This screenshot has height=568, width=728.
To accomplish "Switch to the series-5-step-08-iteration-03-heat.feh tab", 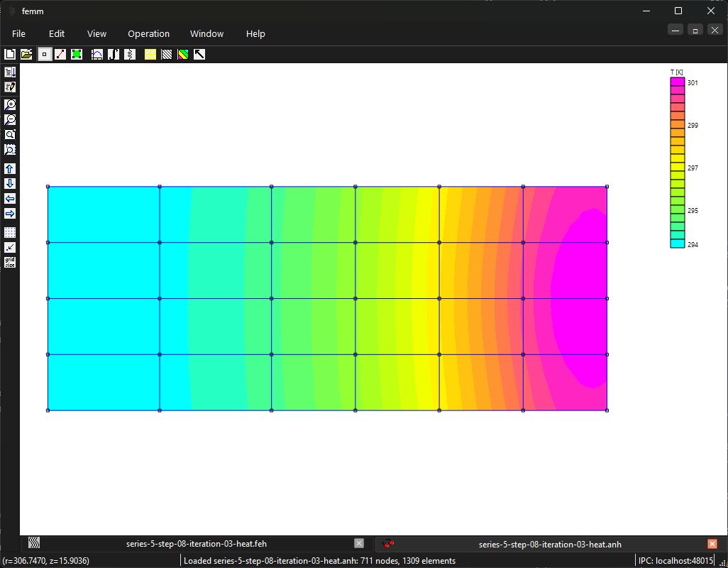I will pos(196,544).
